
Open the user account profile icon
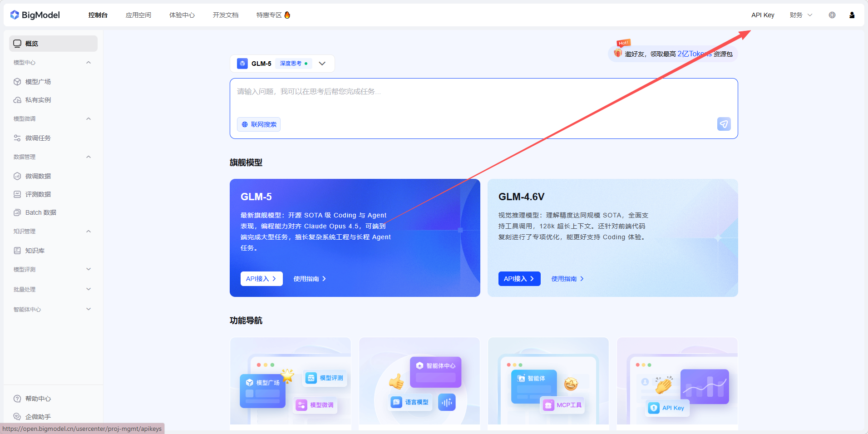click(852, 15)
